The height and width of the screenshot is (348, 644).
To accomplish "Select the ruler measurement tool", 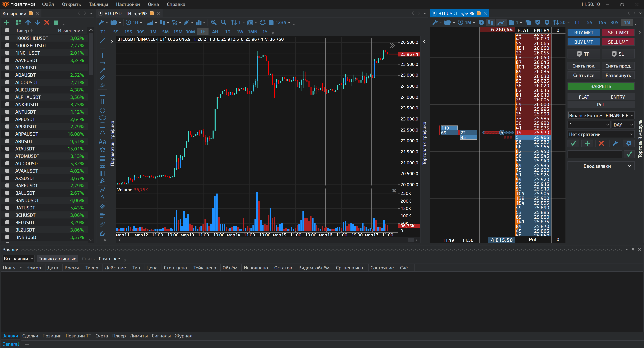I will [x=102, y=224].
